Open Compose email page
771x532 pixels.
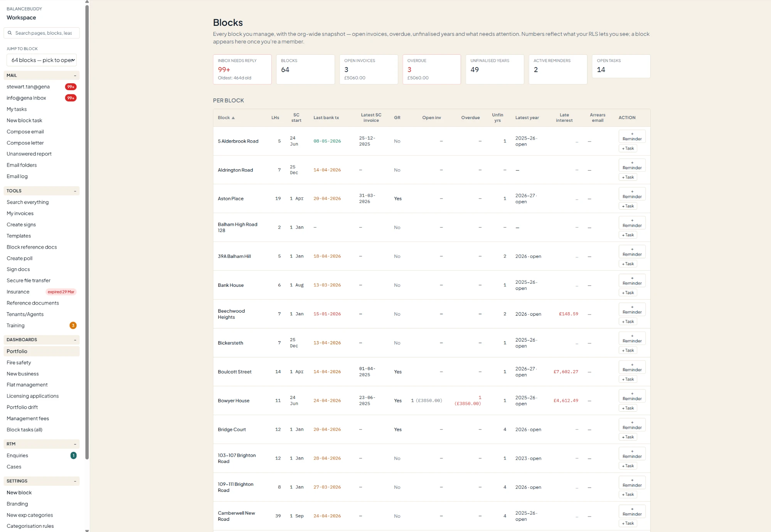coord(25,131)
